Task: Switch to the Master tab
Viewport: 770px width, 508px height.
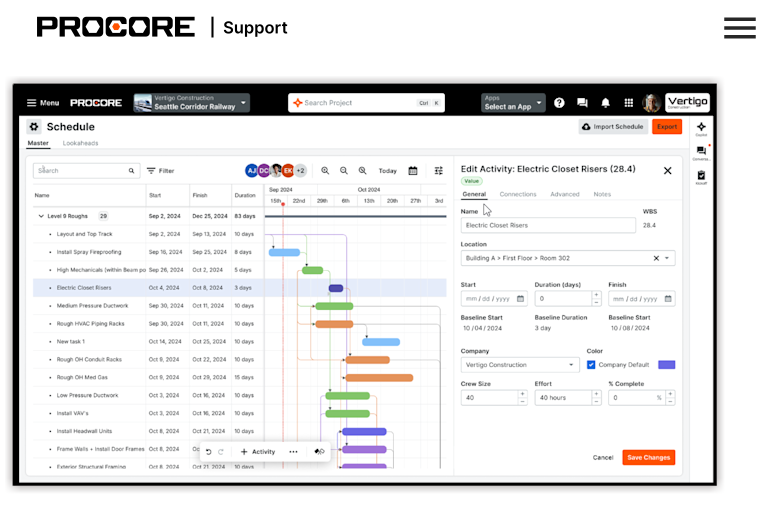Action: tap(38, 143)
